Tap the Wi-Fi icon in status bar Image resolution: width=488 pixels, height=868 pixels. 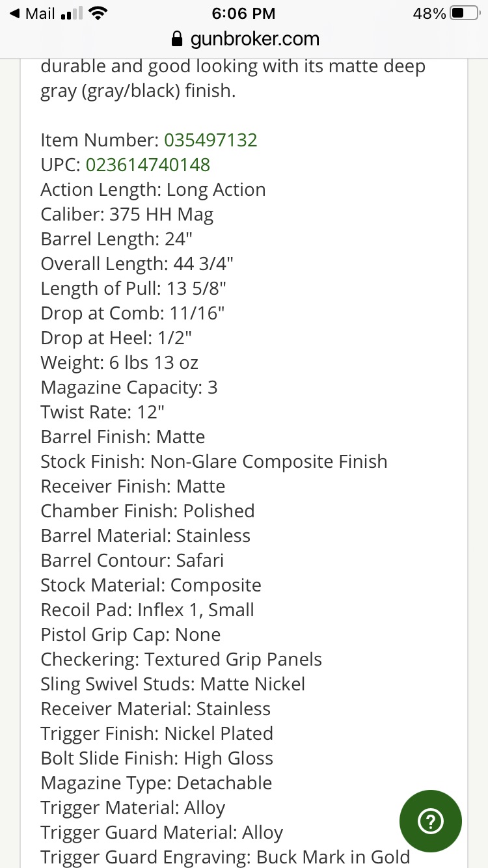pos(98,14)
